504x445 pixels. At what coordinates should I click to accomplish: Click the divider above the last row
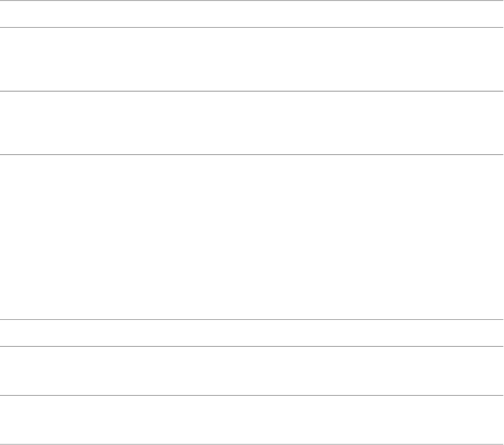(x=251, y=395)
